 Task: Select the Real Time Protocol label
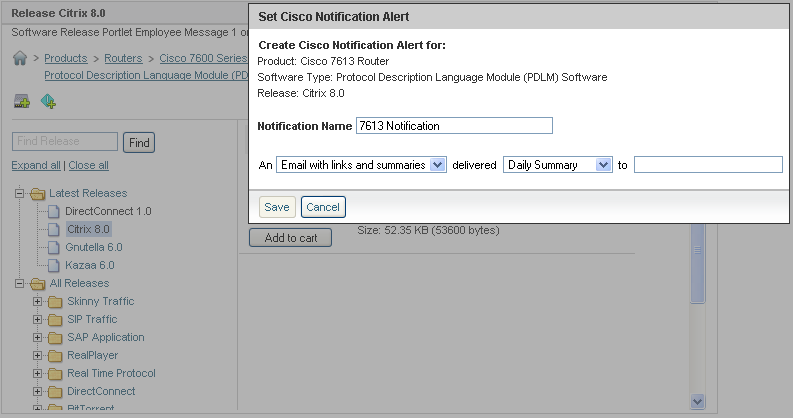coord(111,373)
